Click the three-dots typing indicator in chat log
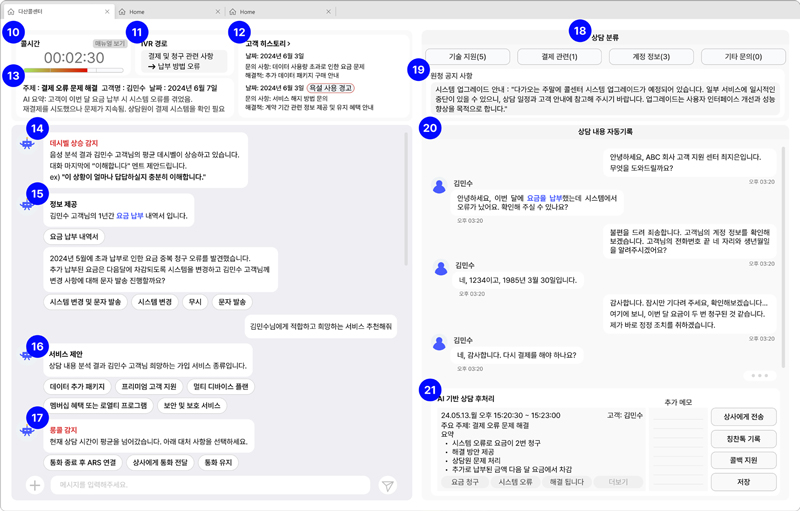Viewport: 800px width, 511px height. (759, 376)
